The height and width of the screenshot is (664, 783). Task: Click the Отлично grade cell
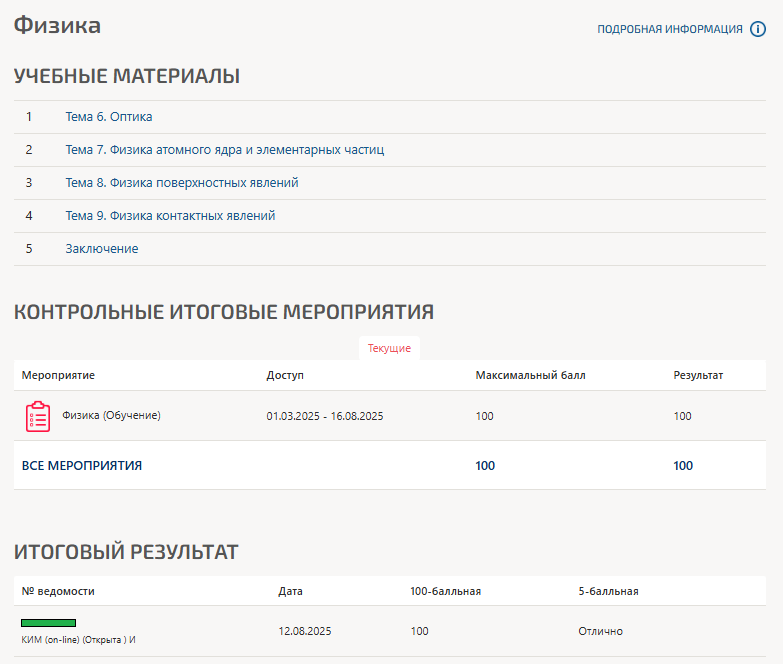600,631
